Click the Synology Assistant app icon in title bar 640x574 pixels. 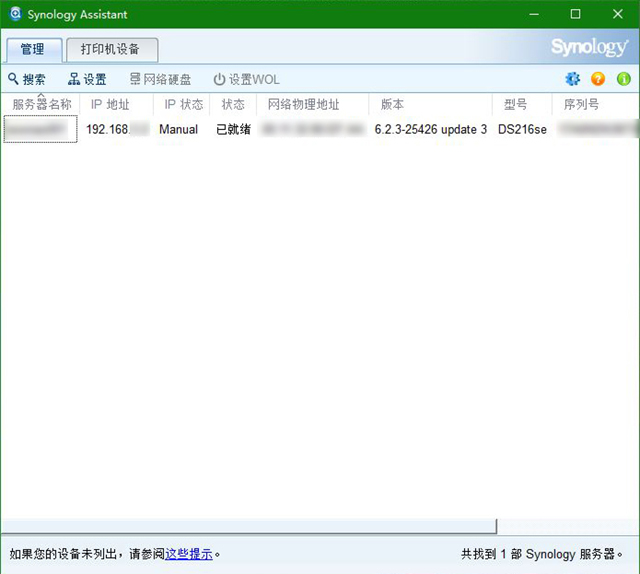[x=15, y=13]
